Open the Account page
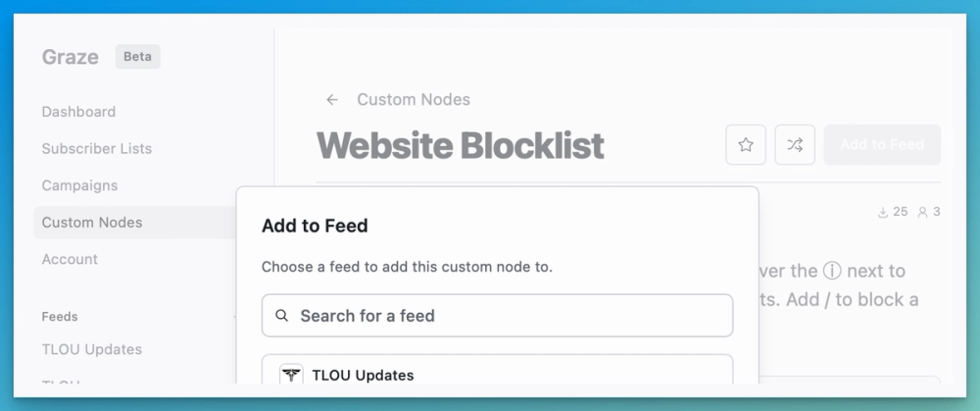Viewport: 980px width, 411px height. [70, 260]
